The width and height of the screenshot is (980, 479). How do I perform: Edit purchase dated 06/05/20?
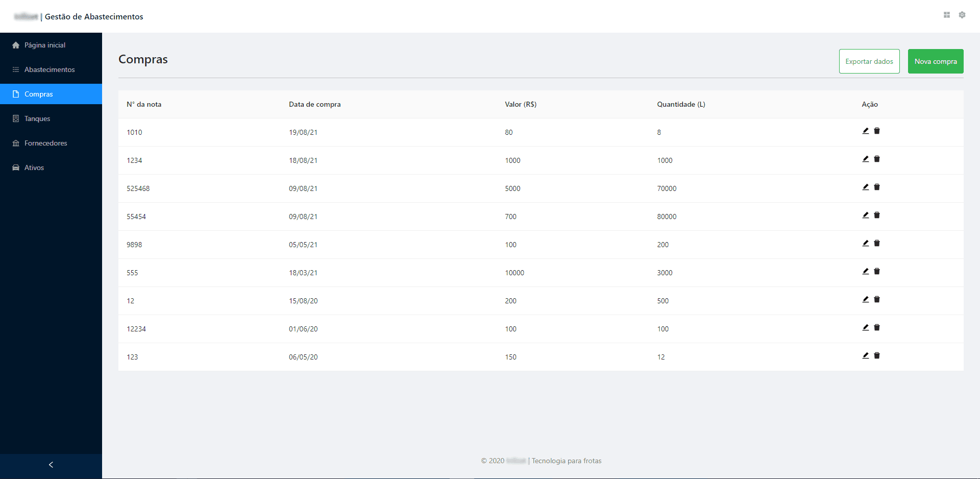point(866,355)
